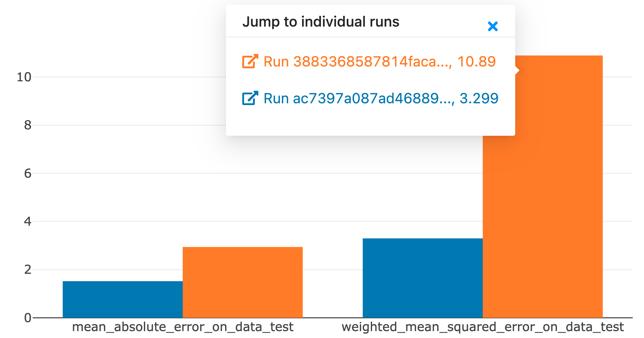
Task: Click the 10 tick label on y-axis
Action: [x=24, y=77]
